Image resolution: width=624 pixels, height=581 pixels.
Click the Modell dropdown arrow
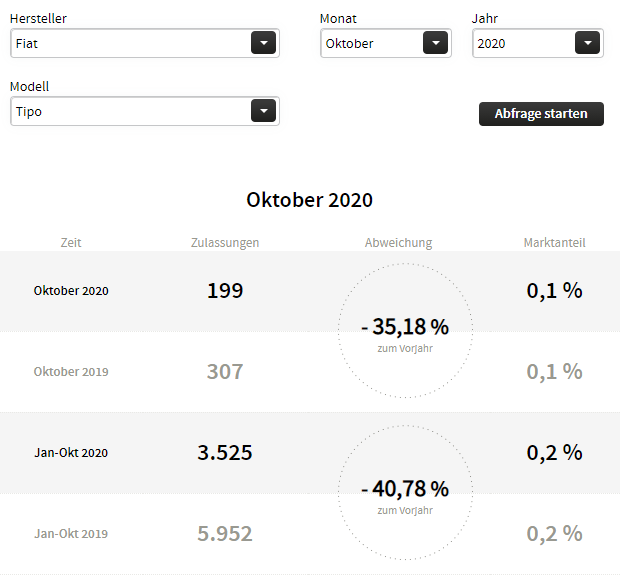(263, 111)
